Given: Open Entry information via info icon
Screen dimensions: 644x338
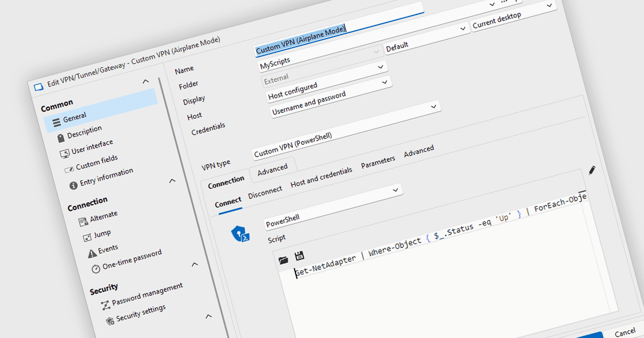Looking at the screenshot, I should [74, 185].
